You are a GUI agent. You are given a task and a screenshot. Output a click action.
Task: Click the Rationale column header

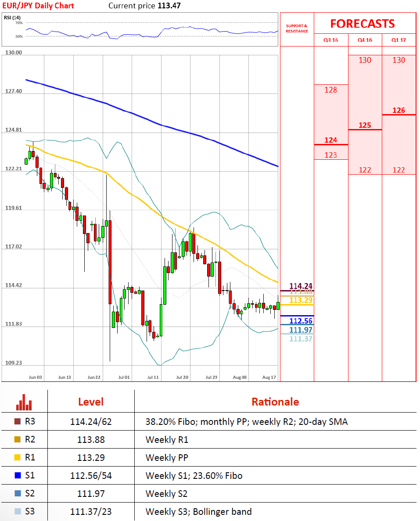click(x=275, y=402)
